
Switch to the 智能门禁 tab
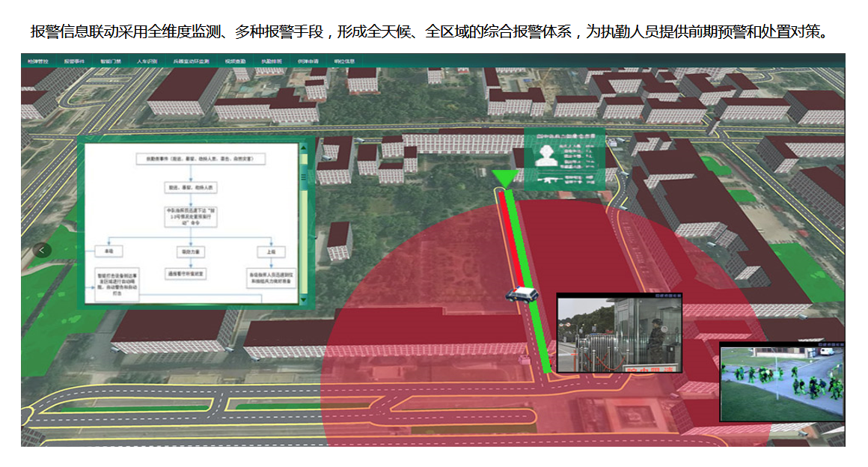click(x=111, y=61)
